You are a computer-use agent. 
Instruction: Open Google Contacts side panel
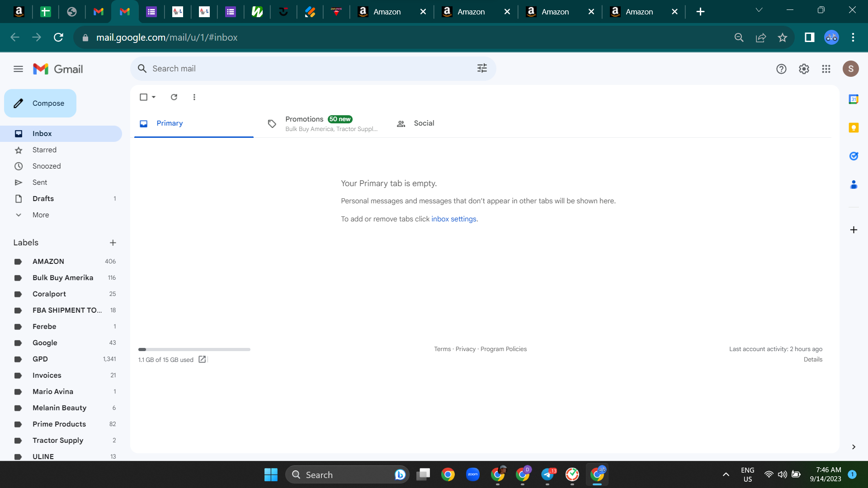853,185
